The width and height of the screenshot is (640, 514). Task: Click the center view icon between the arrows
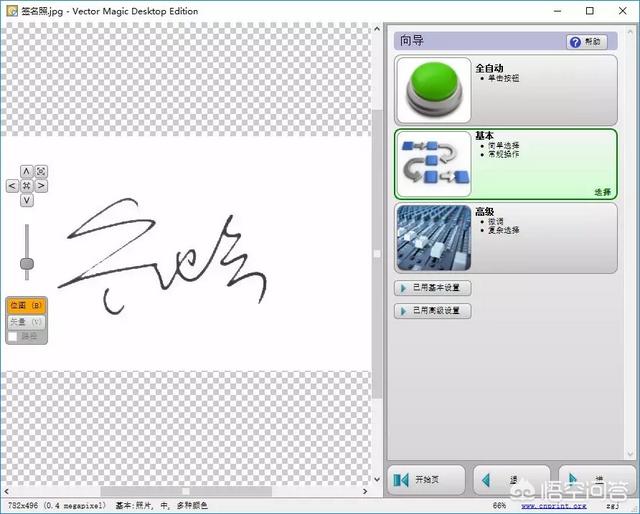pos(27,185)
